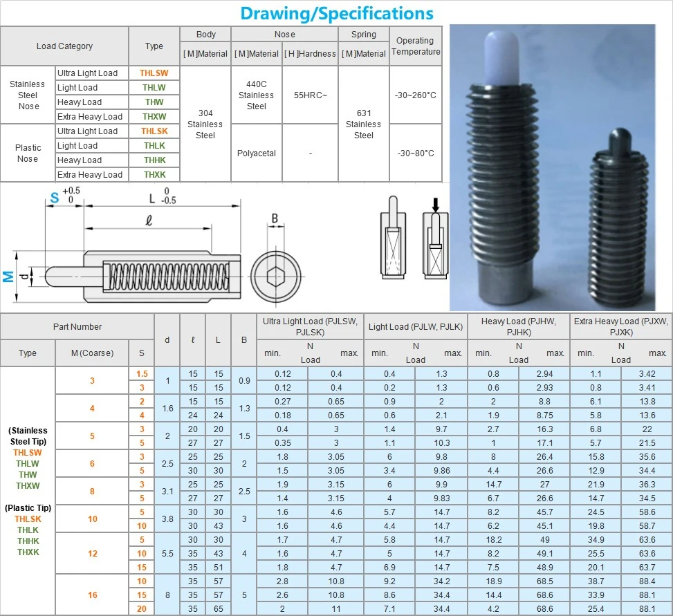673x616 pixels.
Task: Click the -30~80°C temperature cell
Action: 416,153
